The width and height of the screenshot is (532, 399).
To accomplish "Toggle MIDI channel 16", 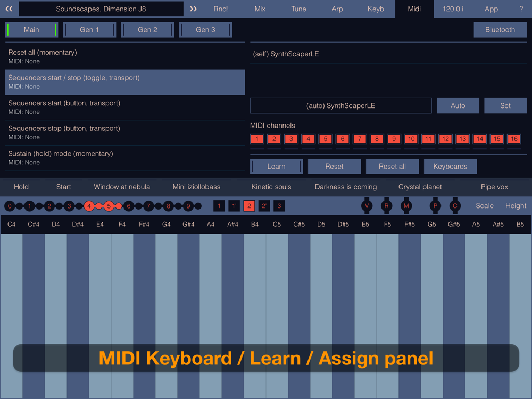I will pyautogui.click(x=513, y=139).
